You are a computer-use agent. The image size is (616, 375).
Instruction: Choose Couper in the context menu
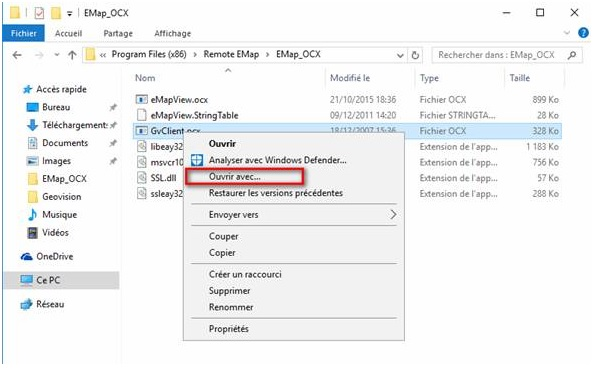[223, 236]
